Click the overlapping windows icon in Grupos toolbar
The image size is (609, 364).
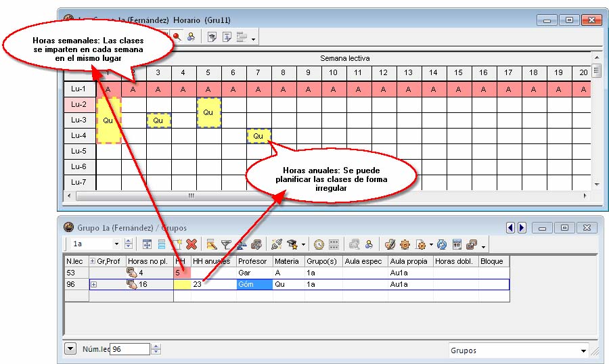(472, 244)
